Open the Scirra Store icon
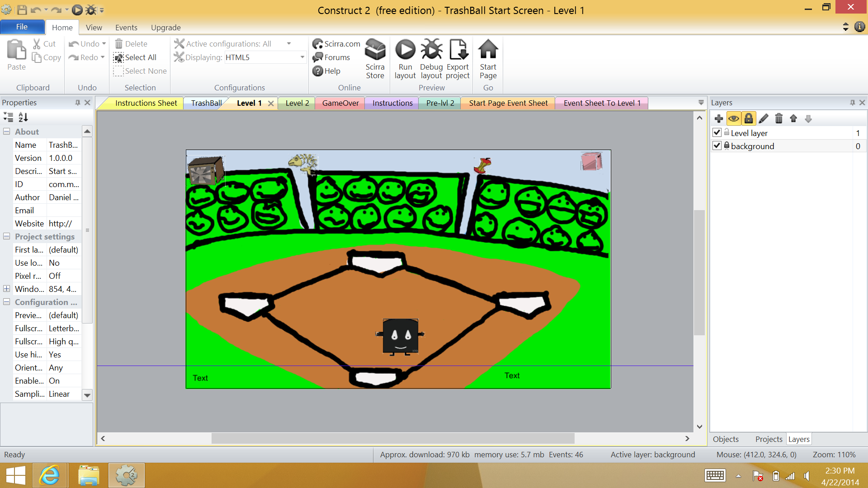This screenshot has width=868, height=488. pyautogui.click(x=375, y=50)
